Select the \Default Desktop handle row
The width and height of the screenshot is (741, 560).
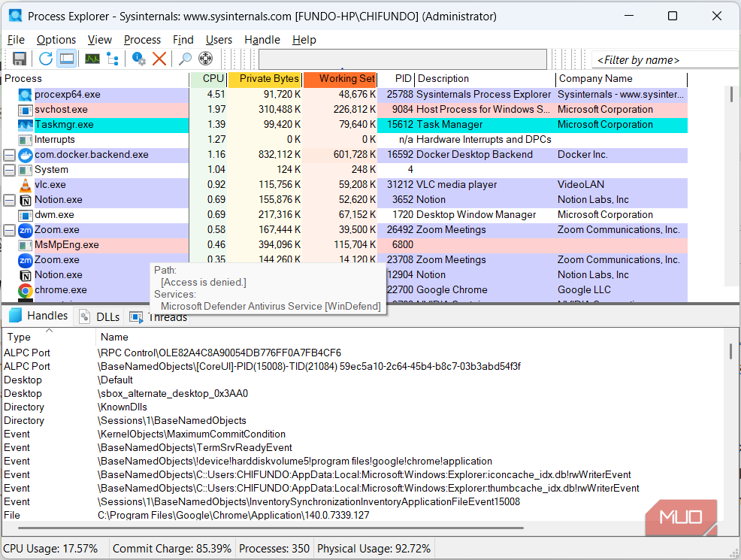[364, 380]
